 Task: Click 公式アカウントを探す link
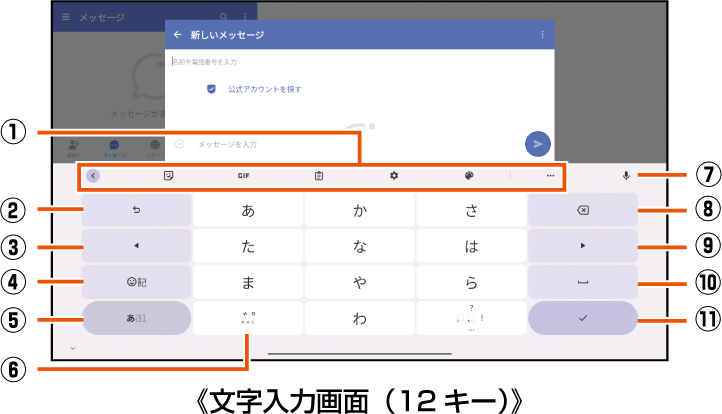point(265,89)
